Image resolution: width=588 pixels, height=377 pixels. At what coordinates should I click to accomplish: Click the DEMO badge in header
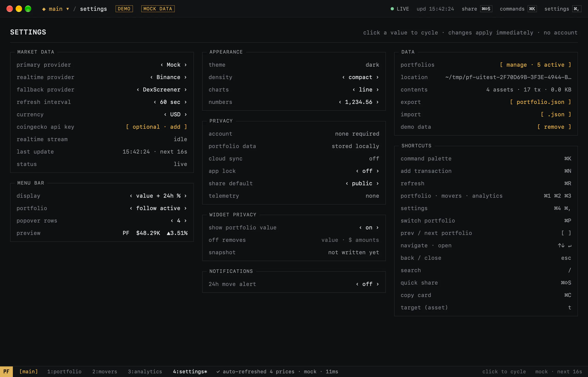pos(124,9)
